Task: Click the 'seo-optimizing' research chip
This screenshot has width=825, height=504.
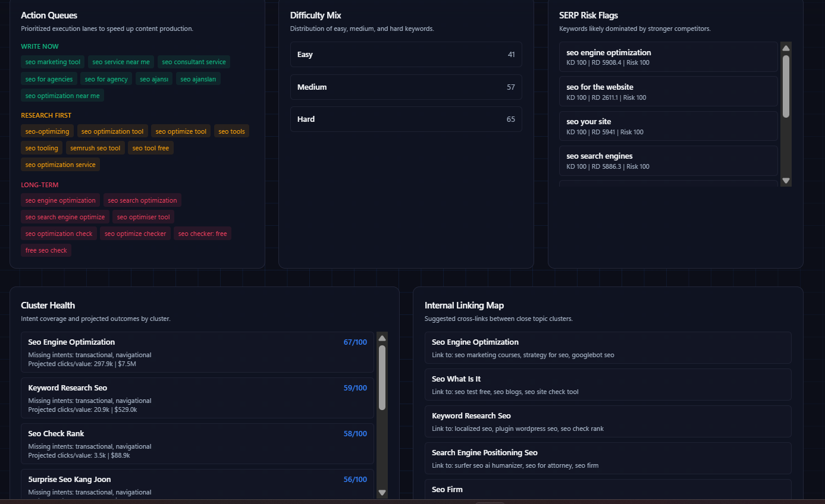Action: (47, 131)
